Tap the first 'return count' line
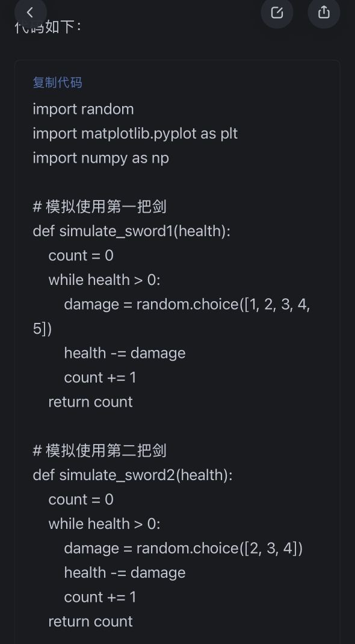Image resolution: width=355 pixels, height=644 pixels. click(90, 402)
